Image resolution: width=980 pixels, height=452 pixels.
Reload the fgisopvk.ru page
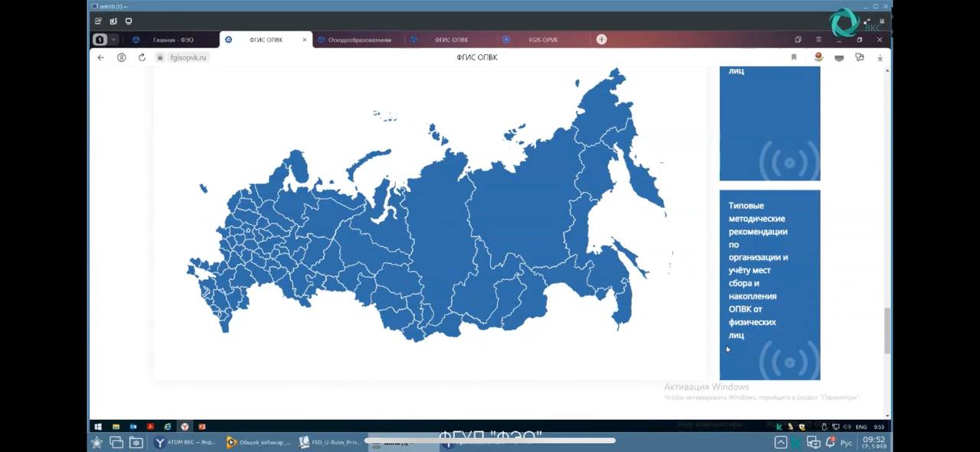pos(142,57)
